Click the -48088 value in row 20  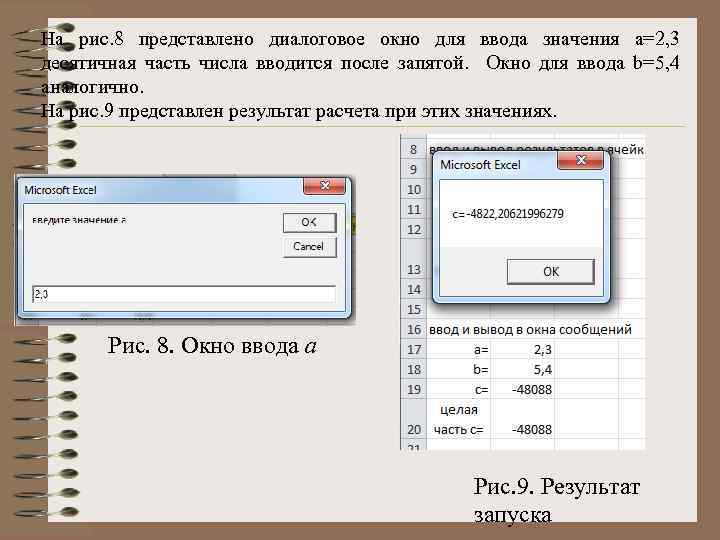pos(523,419)
